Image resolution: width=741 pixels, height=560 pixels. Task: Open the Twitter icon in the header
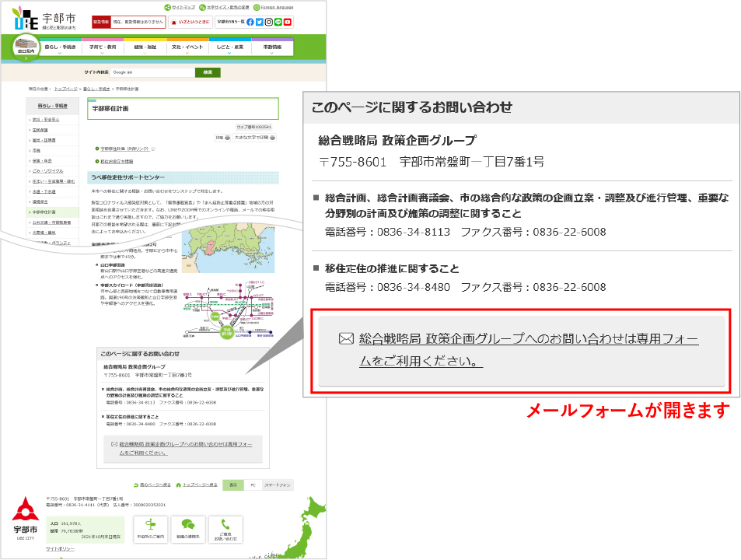click(x=260, y=22)
